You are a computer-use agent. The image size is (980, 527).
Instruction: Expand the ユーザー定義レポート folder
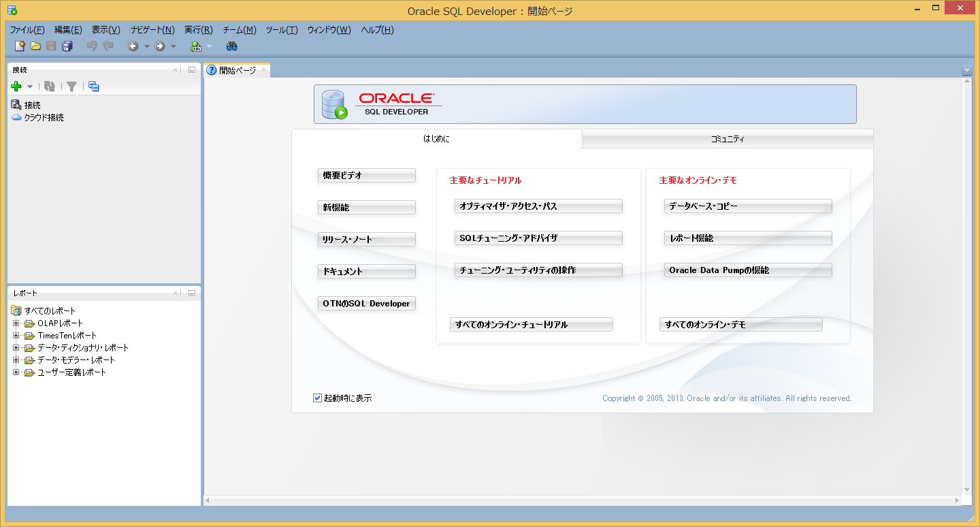point(16,372)
